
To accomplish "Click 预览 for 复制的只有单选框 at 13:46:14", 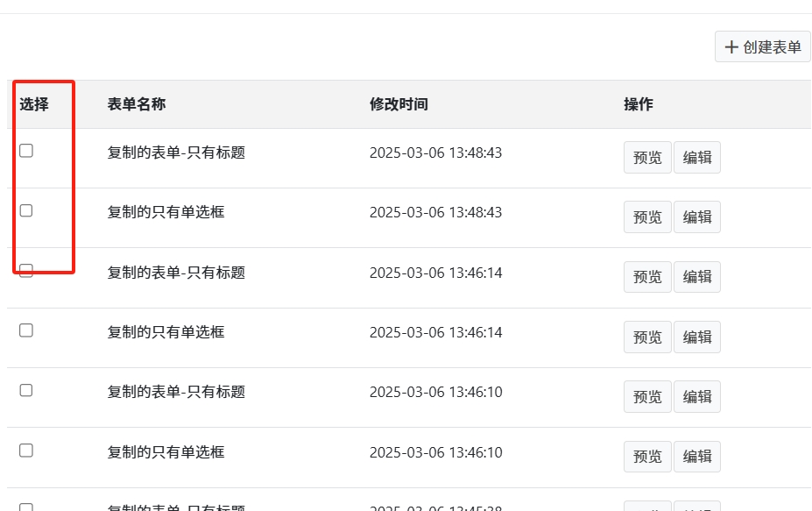I will 647,337.
